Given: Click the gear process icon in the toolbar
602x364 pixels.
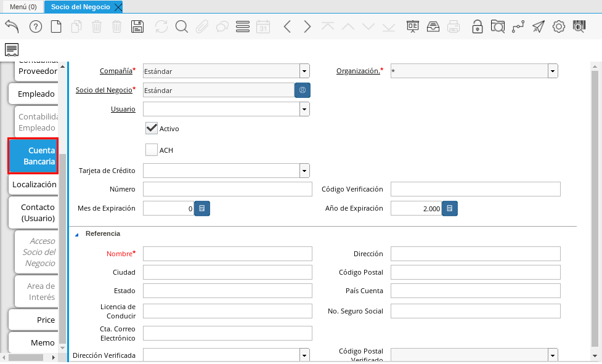Looking at the screenshot, I should click(558, 26).
